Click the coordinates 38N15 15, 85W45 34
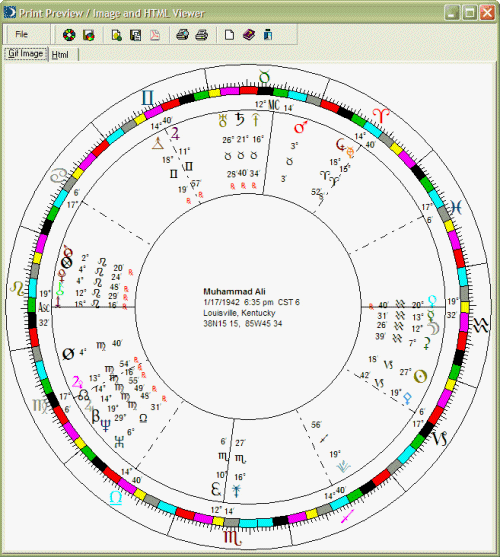 click(243, 324)
